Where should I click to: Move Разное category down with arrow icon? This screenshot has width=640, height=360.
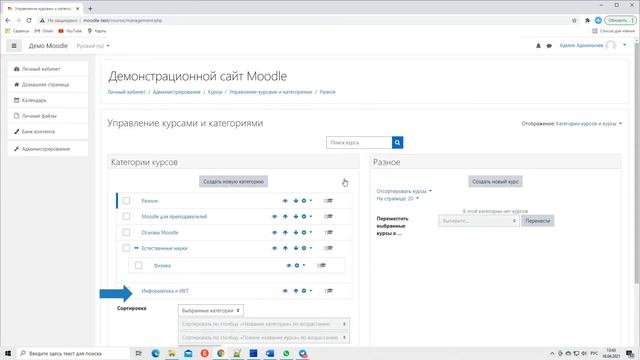click(x=296, y=201)
